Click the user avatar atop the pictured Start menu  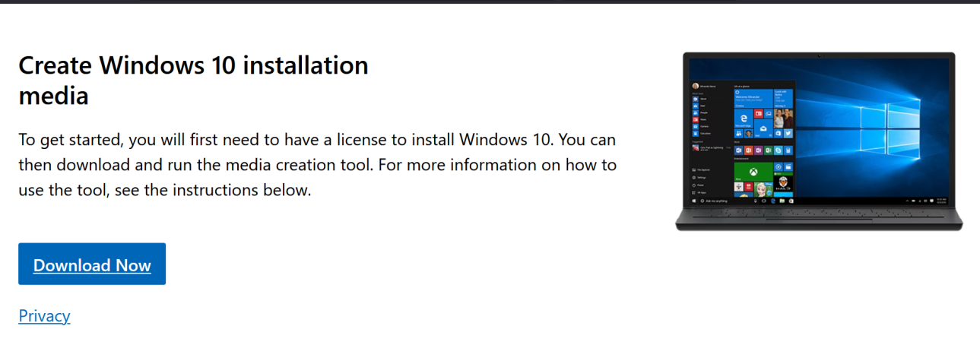tap(695, 86)
